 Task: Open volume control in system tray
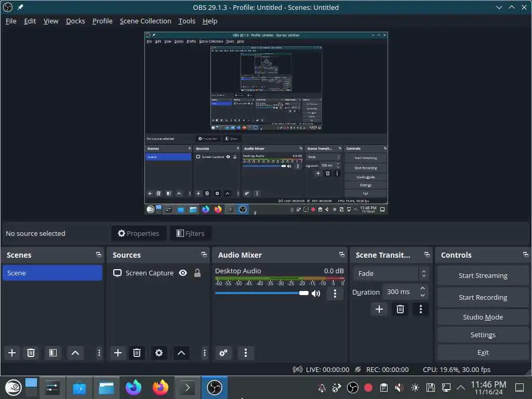(x=400, y=388)
